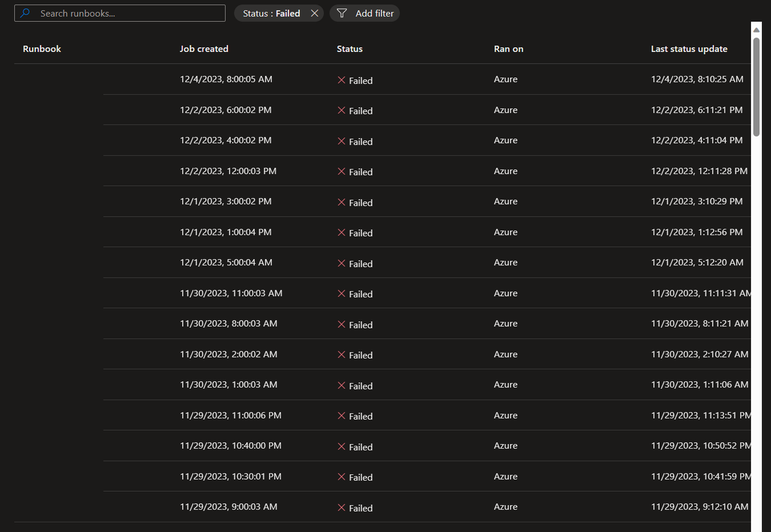Click Failed label in 11/30/2023, 8:00:03 AM row

click(361, 324)
